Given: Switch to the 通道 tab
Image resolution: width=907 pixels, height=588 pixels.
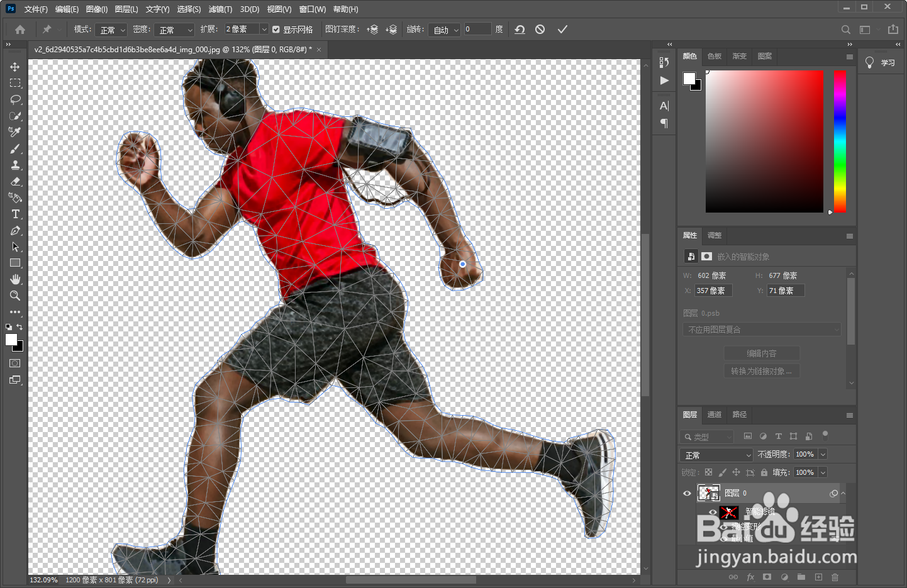Looking at the screenshot, I should [x=715, y=414].
